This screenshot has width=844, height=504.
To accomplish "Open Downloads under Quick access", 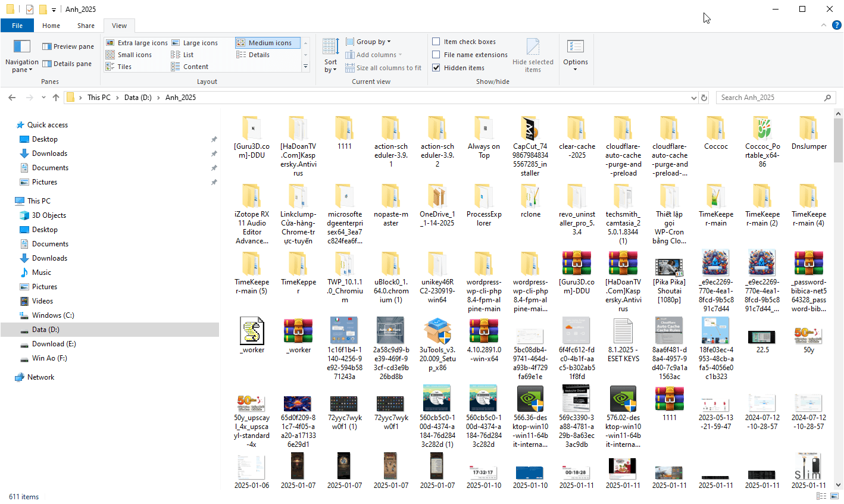I will click(49, 154).
